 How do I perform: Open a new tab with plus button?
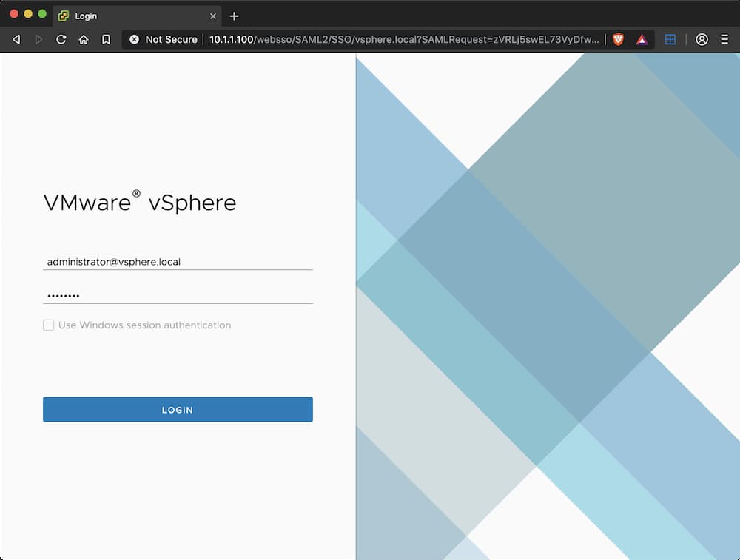tap(234, 16)
